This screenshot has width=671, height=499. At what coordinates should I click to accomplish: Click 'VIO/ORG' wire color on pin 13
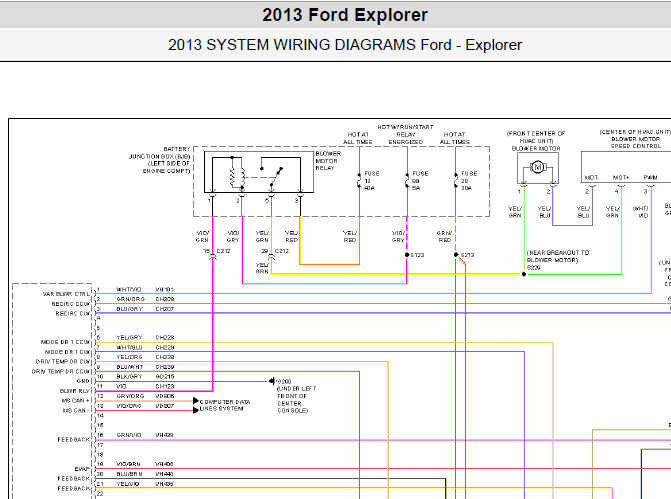[x=128, y=406]
